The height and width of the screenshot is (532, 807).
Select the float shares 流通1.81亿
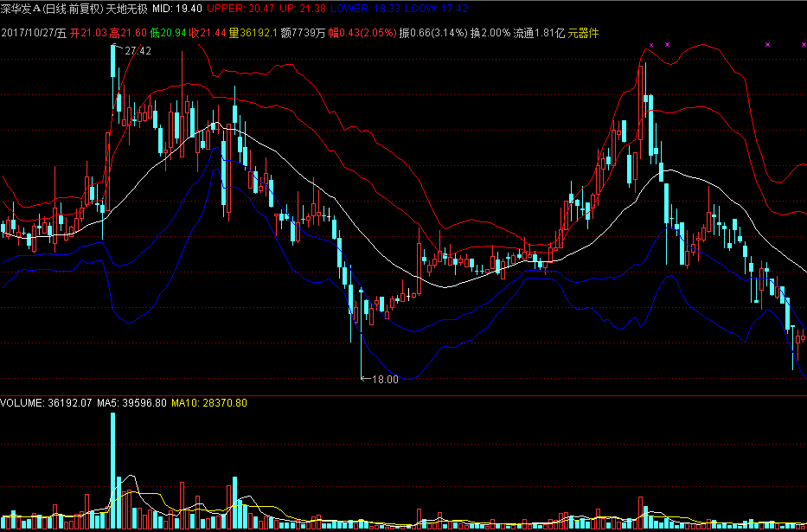click(540, 34)
